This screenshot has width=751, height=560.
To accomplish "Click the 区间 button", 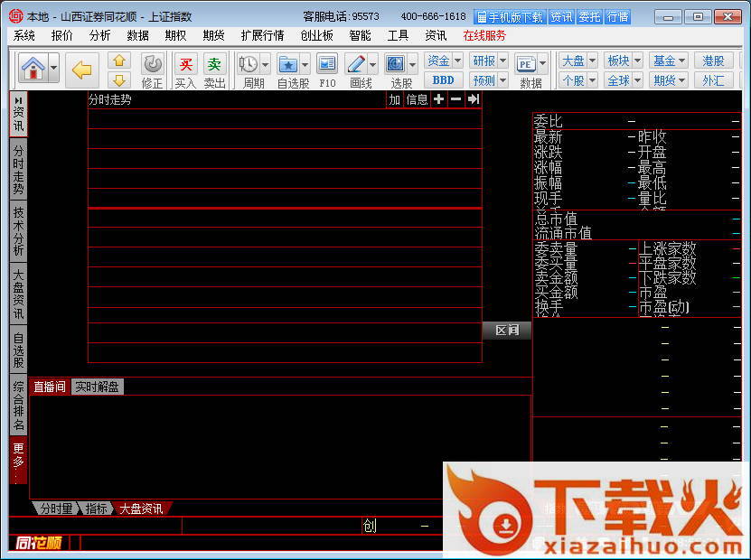I will 507,331.
